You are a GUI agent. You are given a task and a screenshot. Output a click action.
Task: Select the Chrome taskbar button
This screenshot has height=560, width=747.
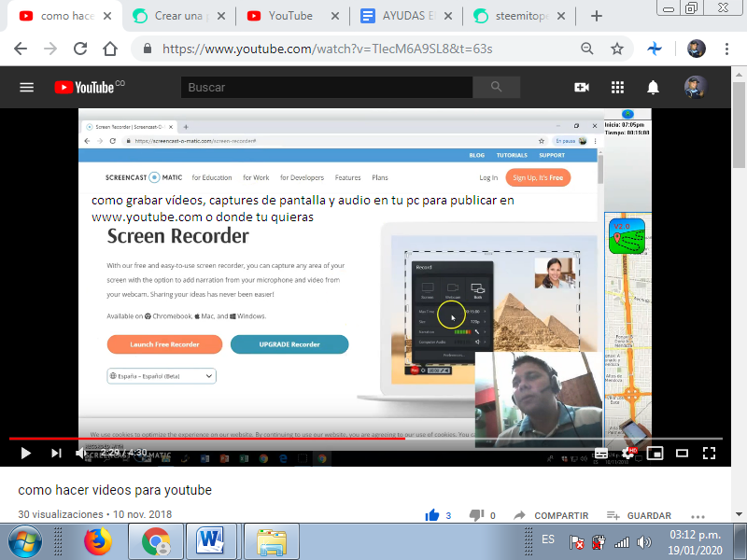[156, 541]
